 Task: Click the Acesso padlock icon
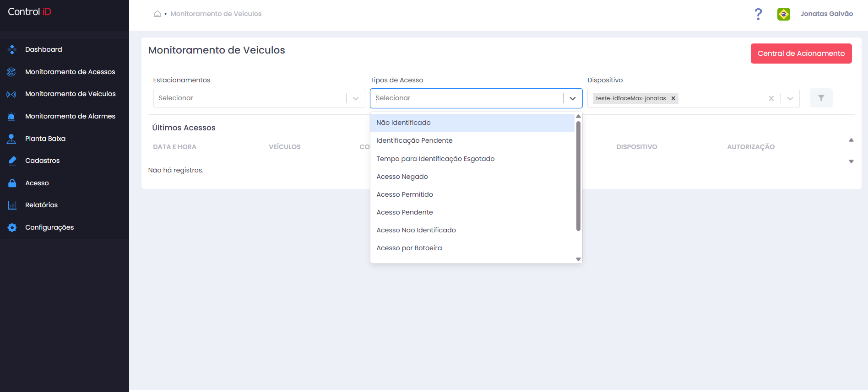[x=12, y=183]
